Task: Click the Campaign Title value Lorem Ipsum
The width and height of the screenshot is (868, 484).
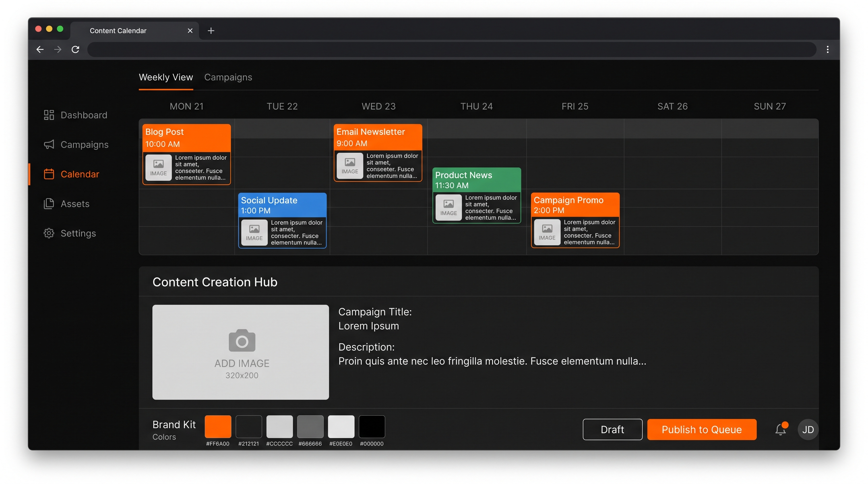Action: pos(369,326)
